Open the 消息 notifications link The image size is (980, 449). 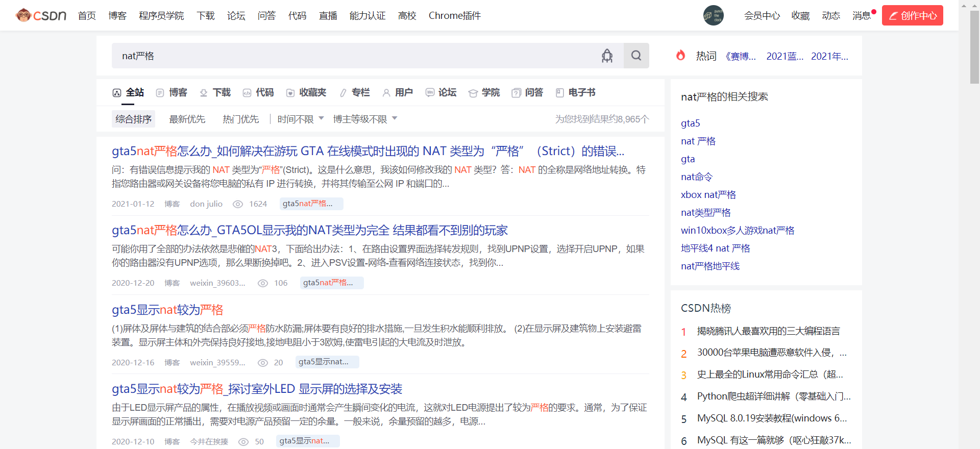tap(861, 16)
